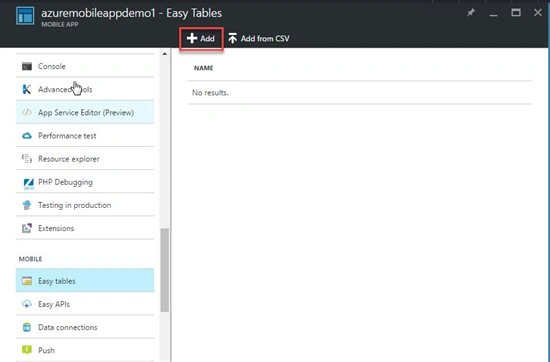
Task: Click the MOBILE APP subtitle text
Action: point(60,25)
